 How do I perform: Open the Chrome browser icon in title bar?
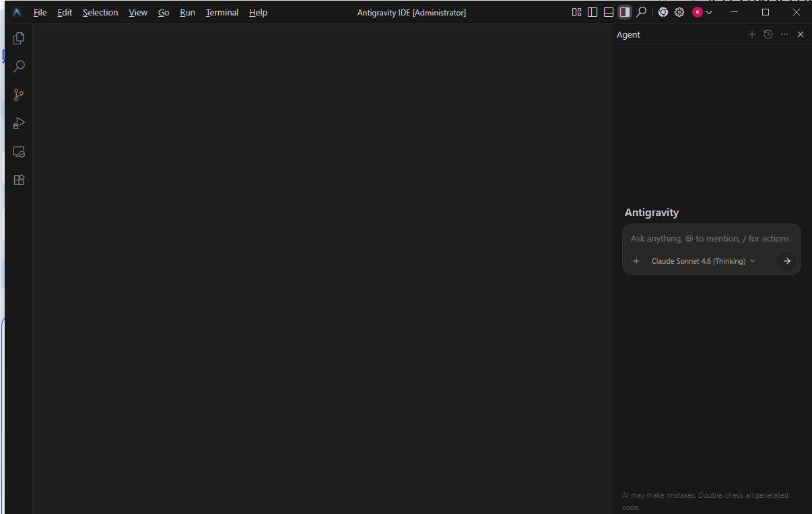click(x=663, y=12)
